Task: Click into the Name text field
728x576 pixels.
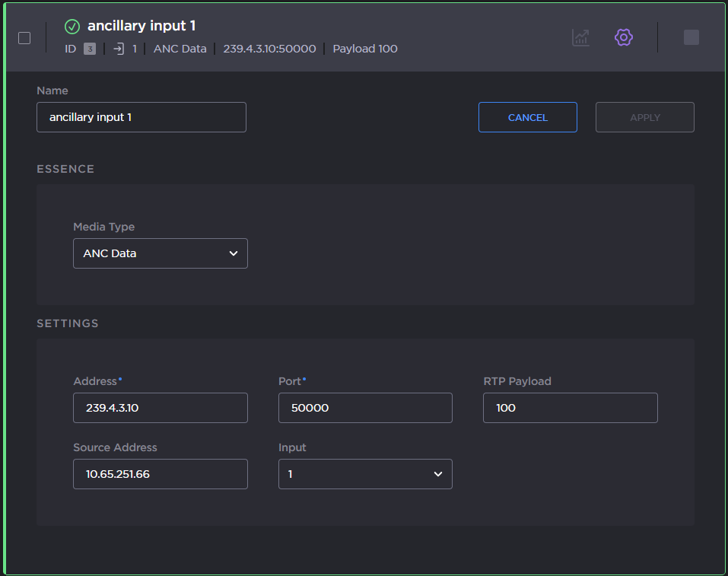Action: coord(141,118)
